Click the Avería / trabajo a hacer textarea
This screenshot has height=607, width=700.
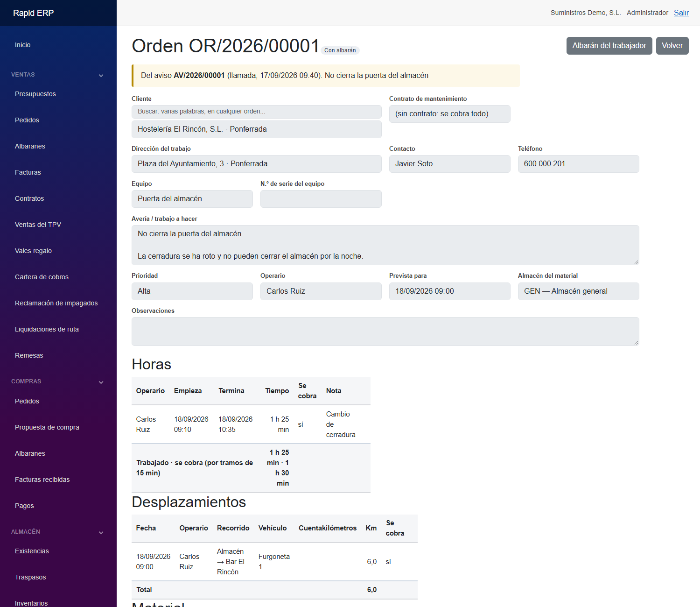pos(385,245)
